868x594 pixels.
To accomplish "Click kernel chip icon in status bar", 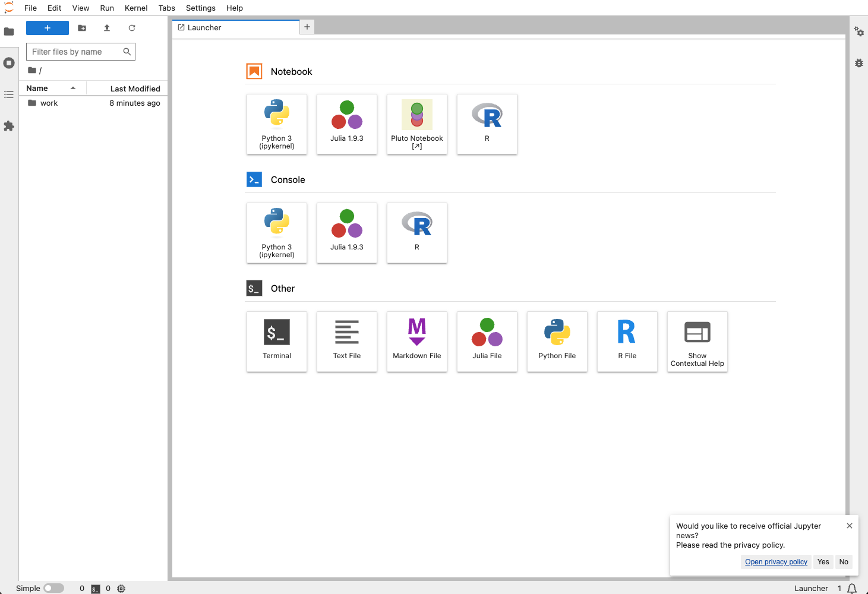I will tap(121, 589).
